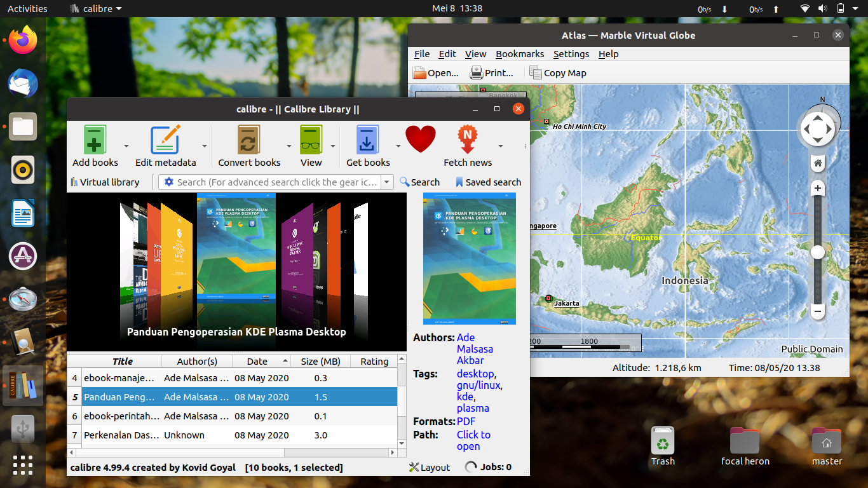Viewport: 868px width, 488px height.
Task: Click the calibre book list vertical scrollbar
Action: click(402, 402)
